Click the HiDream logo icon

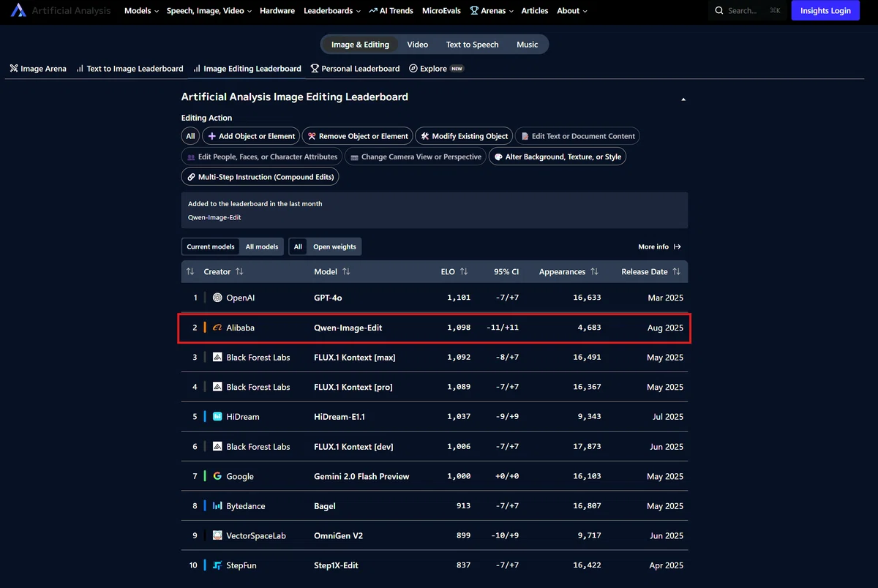click(217, 417)
